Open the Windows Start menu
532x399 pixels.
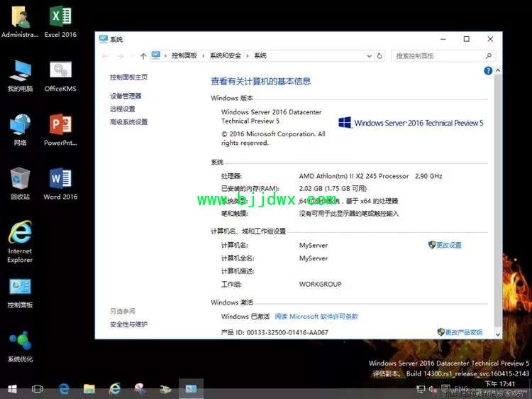(12, 389)
